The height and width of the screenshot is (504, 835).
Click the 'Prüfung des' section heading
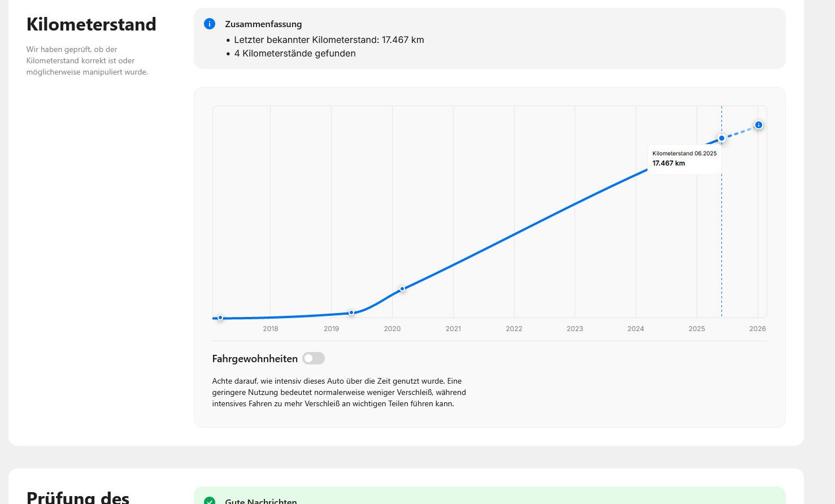pyautogui.click(x=78, y=497)
